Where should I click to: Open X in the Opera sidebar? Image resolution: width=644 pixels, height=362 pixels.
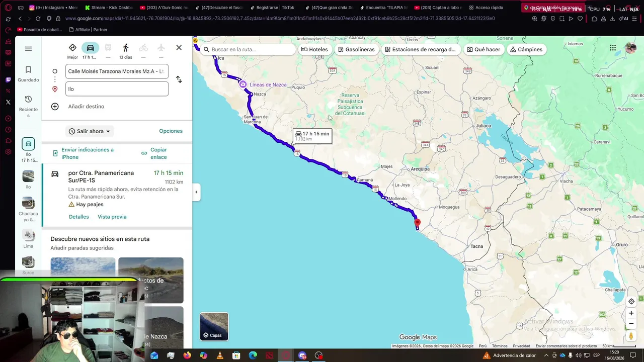pyautogui.click(x=8, y=102)
